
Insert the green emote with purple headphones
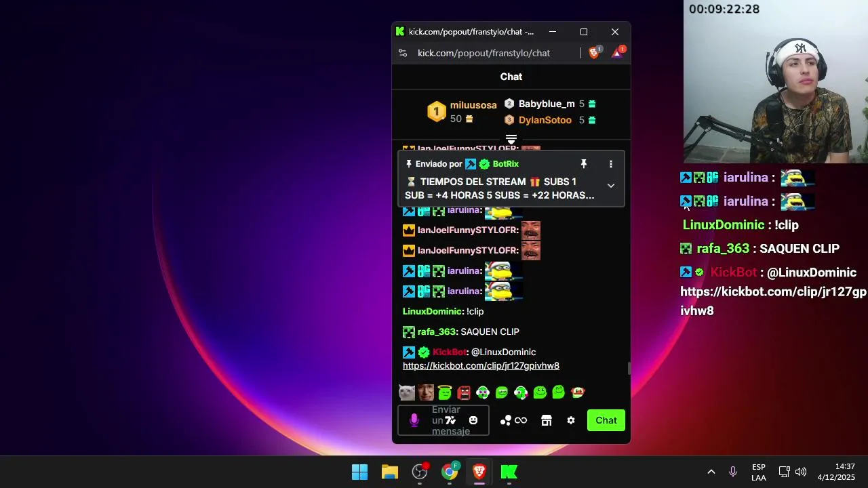tap(483, 392)
